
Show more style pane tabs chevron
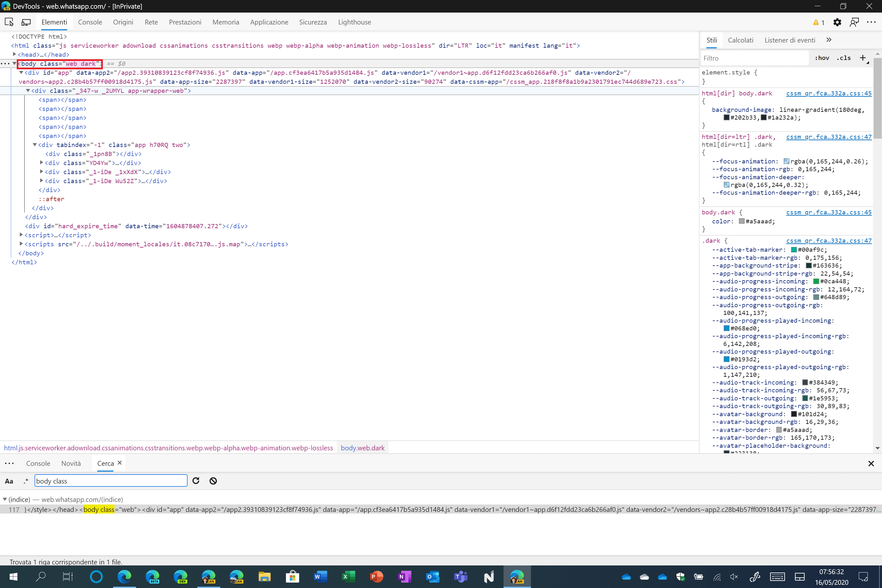click(x=829, y=40)
